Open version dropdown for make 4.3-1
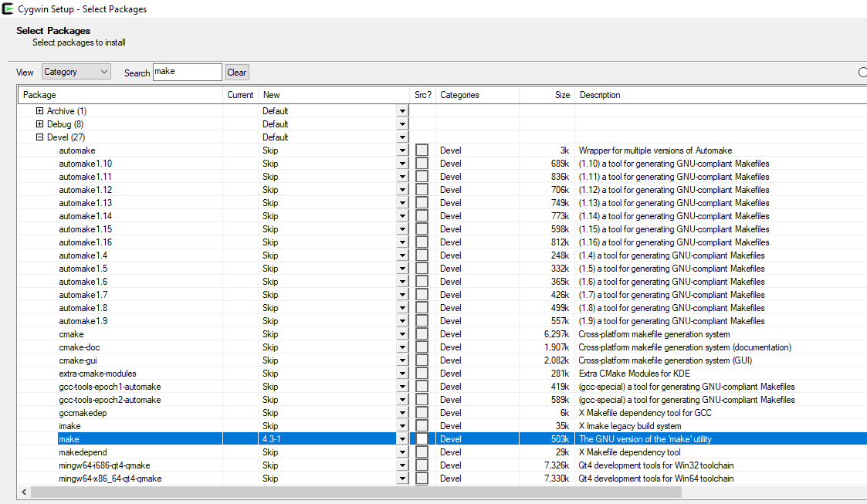 tap(402, 439)
